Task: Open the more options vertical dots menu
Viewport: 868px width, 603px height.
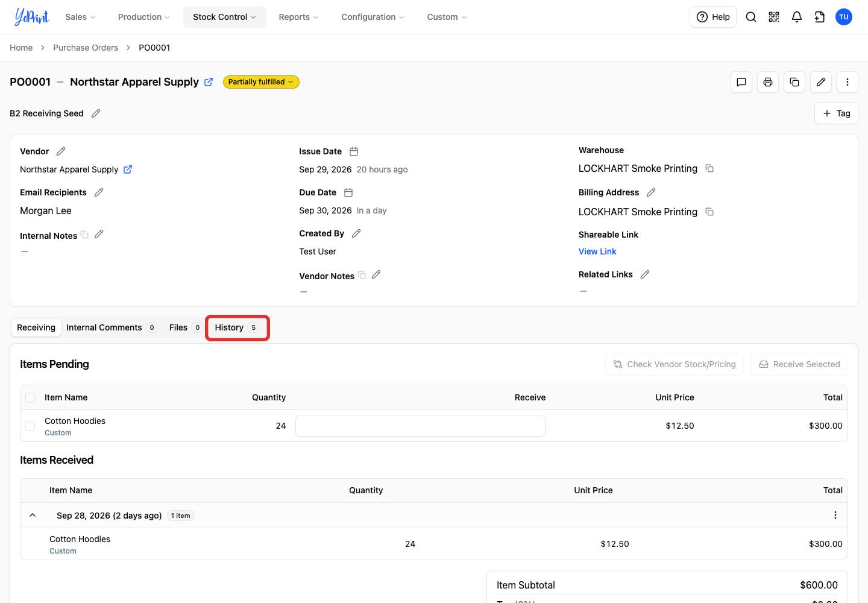Action: (x=848, y=82)
